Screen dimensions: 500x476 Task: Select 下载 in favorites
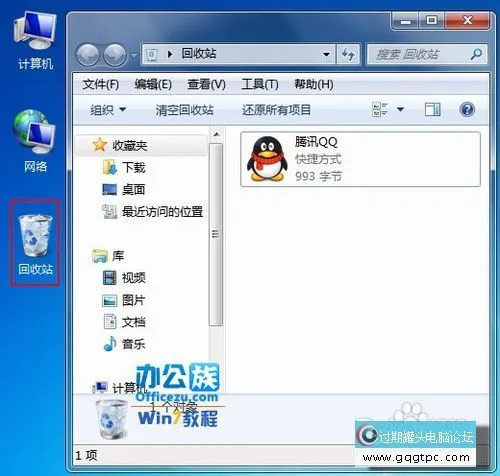coord(133,167)
